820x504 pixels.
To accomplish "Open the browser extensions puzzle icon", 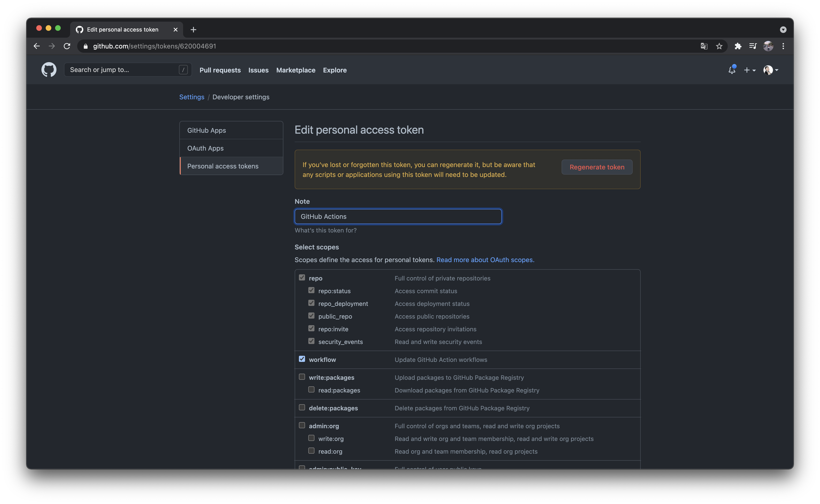I will [x=738, y=46].
